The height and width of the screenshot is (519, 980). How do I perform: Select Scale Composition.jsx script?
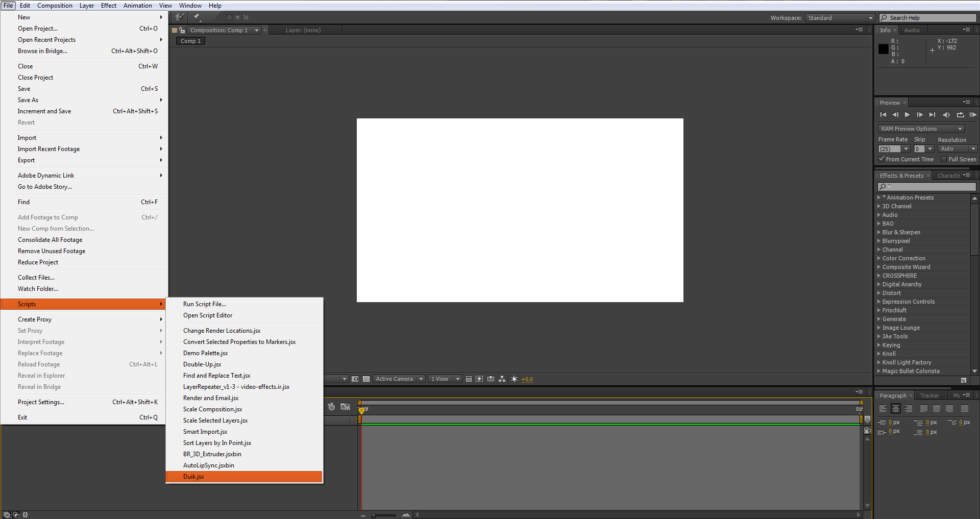(x=244, y=409)
